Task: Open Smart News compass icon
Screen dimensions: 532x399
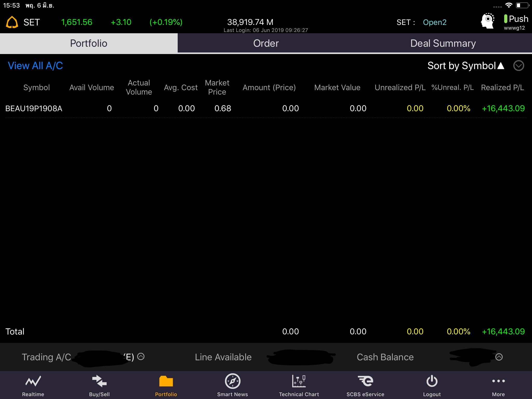Action: 232,381
